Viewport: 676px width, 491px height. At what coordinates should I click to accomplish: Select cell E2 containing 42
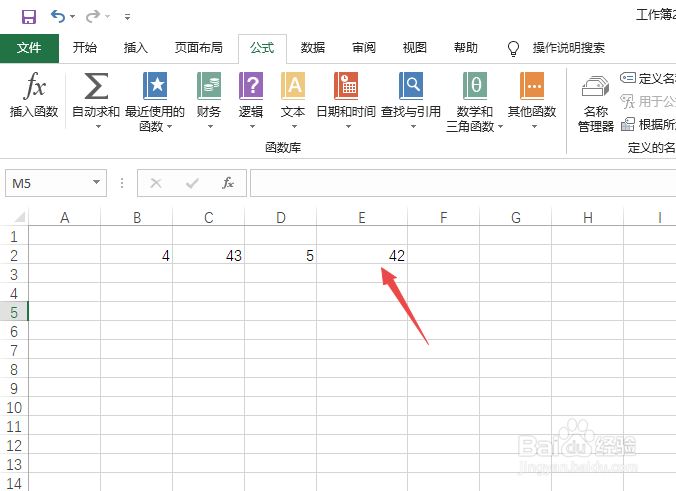pos(362,256)
